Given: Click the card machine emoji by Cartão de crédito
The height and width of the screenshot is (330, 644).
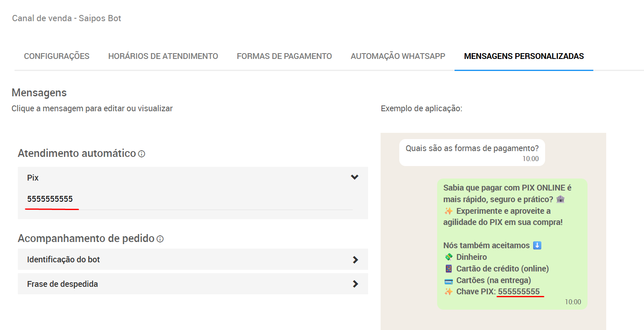Looking at the screenshot, I should (x=448, y=269).
